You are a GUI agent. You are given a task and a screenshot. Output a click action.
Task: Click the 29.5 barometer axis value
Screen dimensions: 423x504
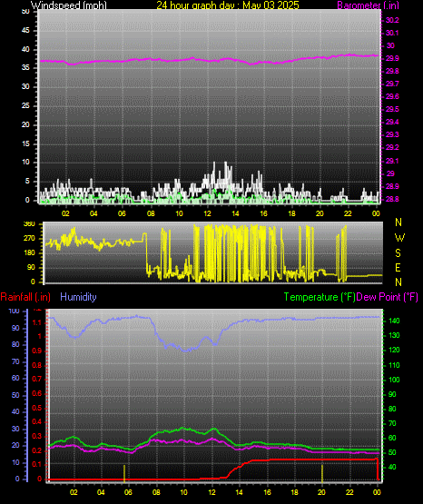click(392, 109)
